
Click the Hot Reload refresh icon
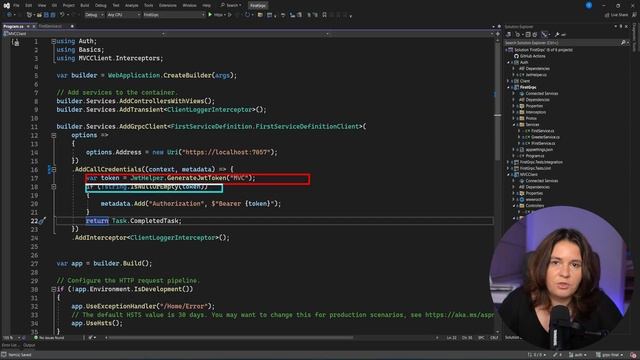(x=247, y=15)
